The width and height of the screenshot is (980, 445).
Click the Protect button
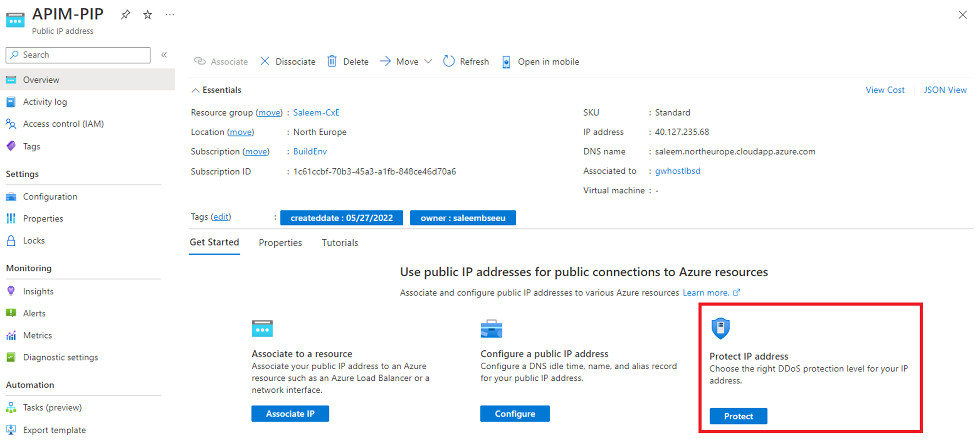coord(738,416)
